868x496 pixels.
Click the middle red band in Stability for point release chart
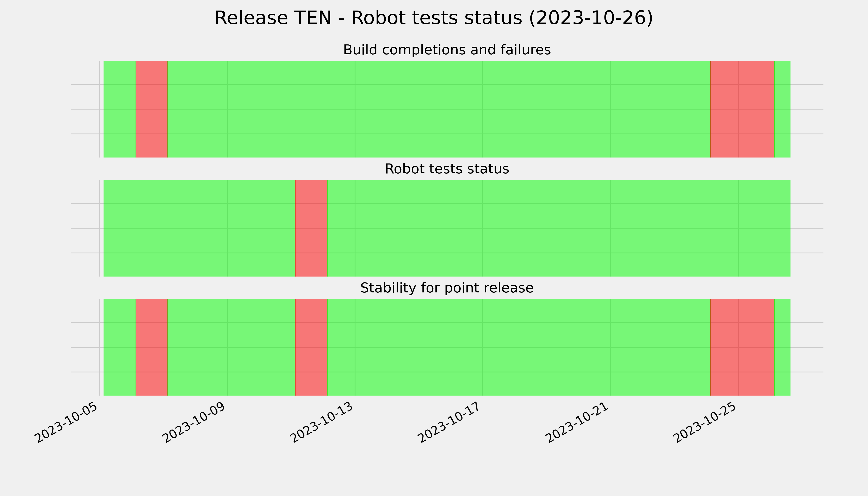pos(311,347)
